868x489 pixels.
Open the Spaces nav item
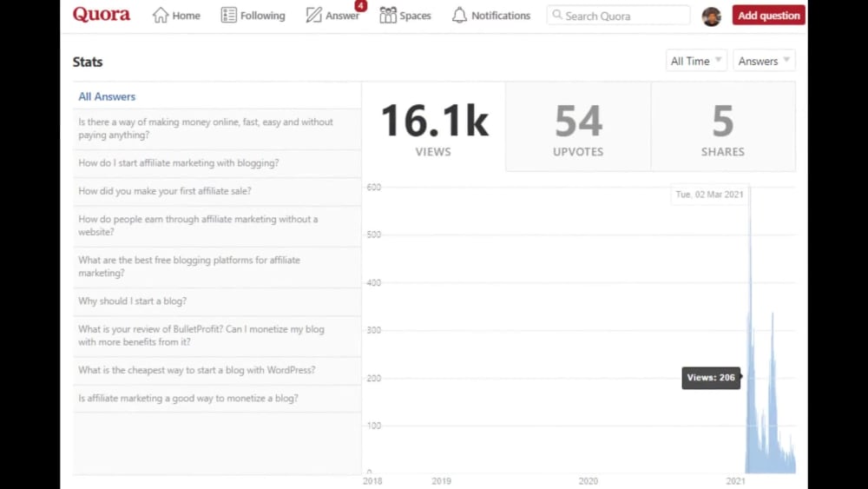pyautogui.click(x=405, y=15)
